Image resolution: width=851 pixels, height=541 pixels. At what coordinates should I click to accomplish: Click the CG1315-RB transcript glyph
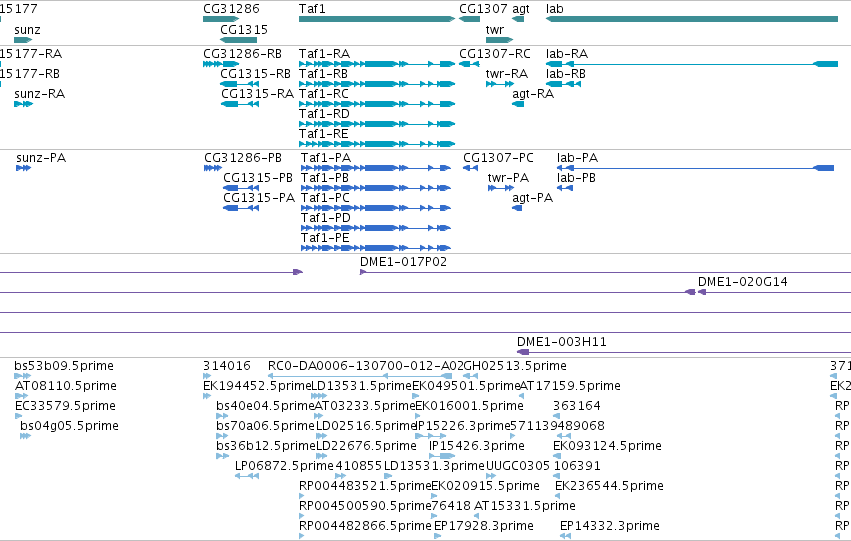[x=239, y=84]
